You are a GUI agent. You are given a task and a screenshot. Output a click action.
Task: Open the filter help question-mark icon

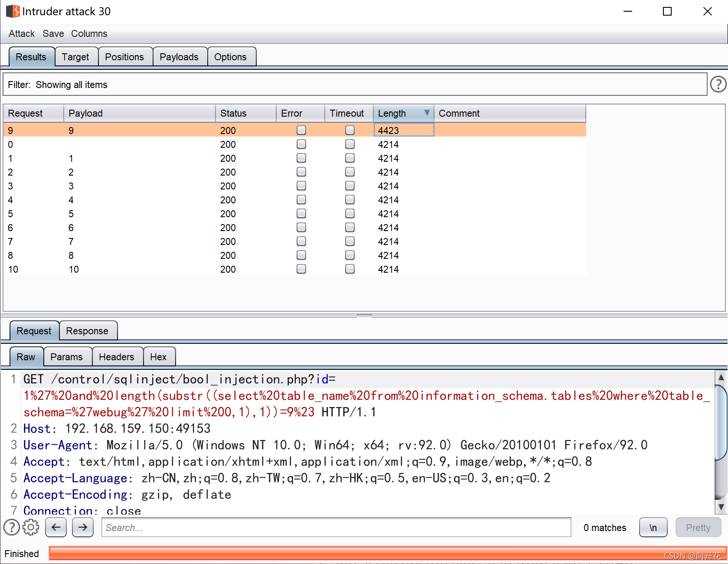click(x=718, y=84)
